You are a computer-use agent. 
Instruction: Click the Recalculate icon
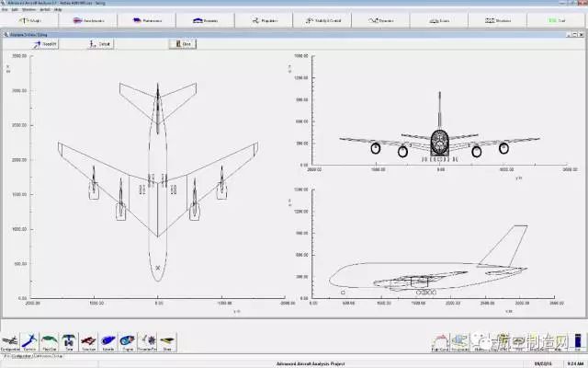tap(459, 342)
